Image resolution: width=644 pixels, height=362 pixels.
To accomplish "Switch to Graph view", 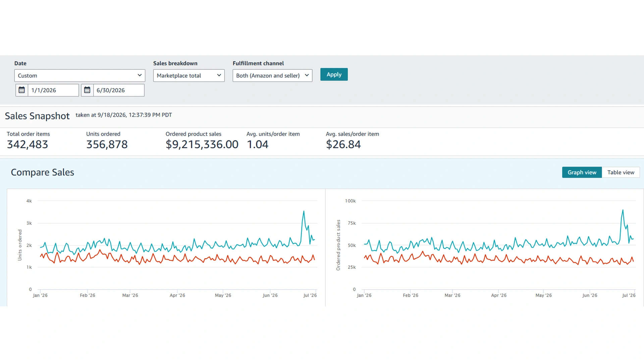I will (582, 172).
